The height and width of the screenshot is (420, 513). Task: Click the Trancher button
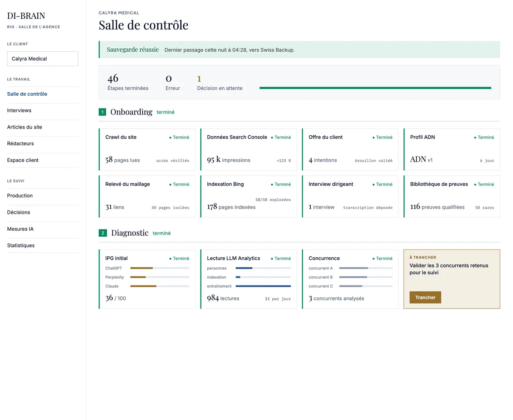pyautogui.click(x=425, y=297)
